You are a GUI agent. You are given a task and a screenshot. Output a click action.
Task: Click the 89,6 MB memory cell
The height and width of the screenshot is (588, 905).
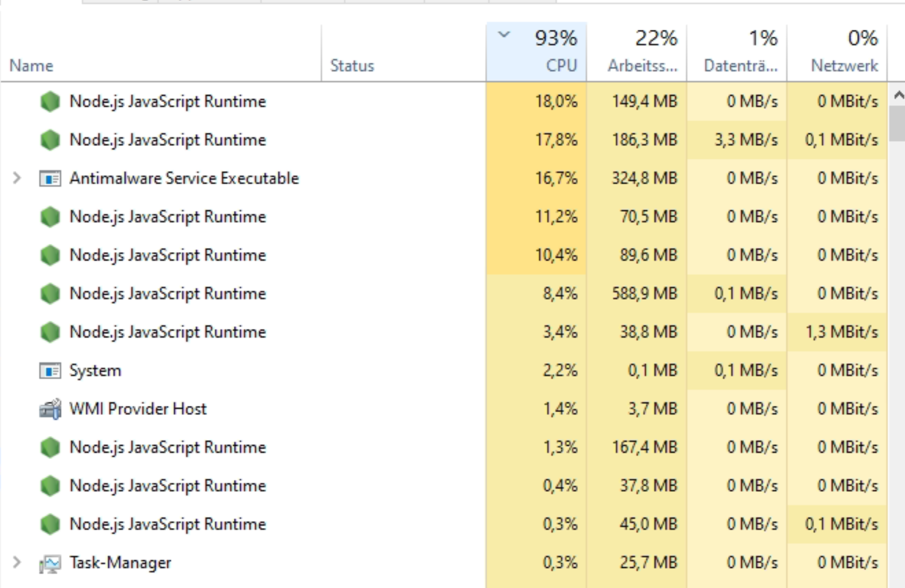point(637,255)
